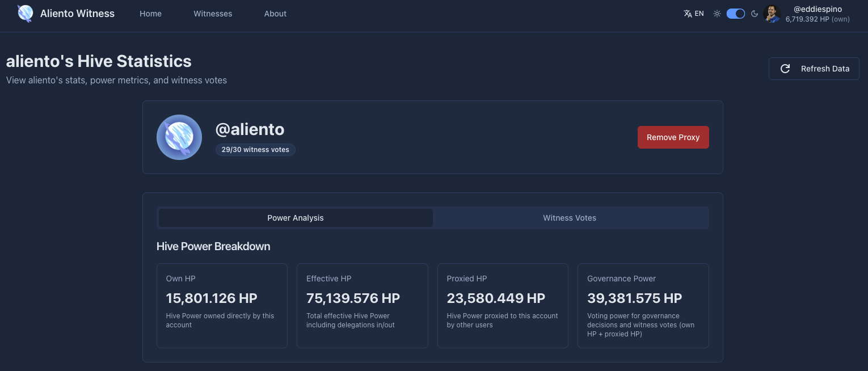The image size is (868, 371).
Task: Click the Own HP card label
Action: coord(181,279)
